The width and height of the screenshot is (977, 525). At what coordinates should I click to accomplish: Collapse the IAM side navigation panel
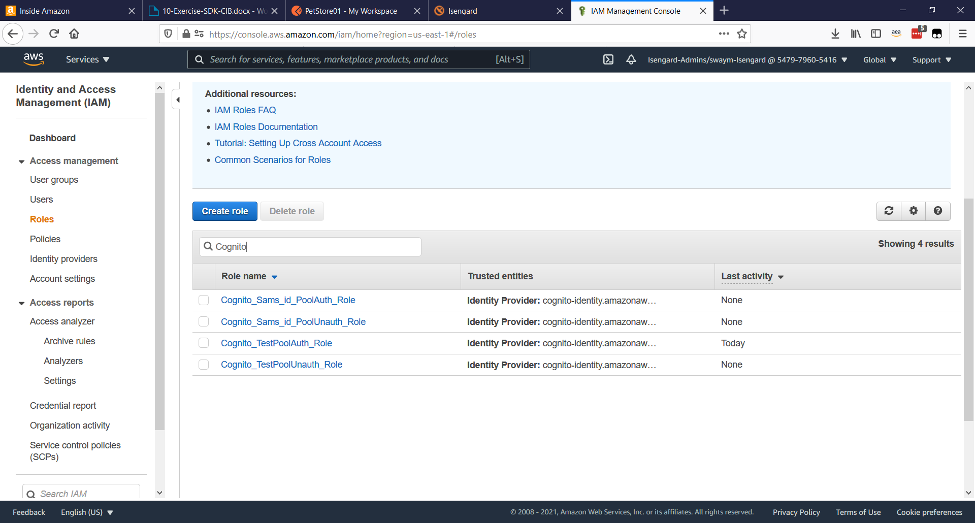(178, 100)
